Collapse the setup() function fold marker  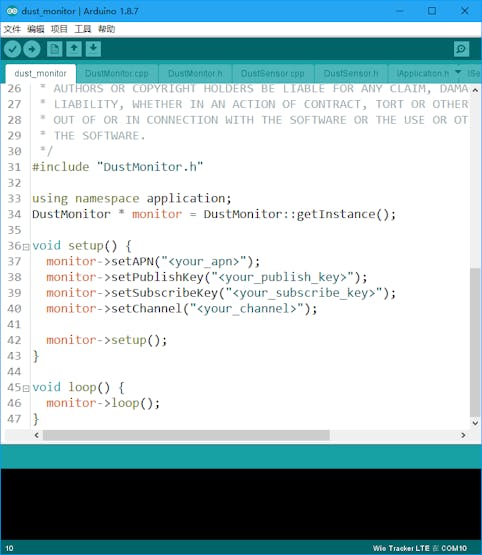point(26,247)
